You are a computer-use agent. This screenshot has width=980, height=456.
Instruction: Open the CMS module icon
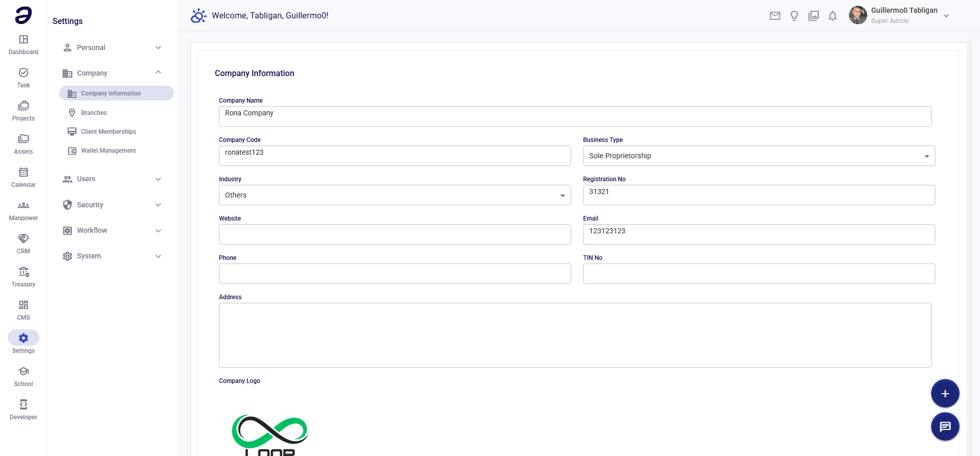(23, 305)
